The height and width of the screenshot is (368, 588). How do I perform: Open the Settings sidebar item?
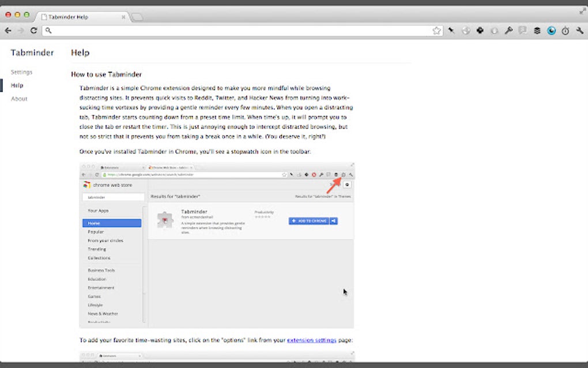pyautogui.click(x=21, y=72)
